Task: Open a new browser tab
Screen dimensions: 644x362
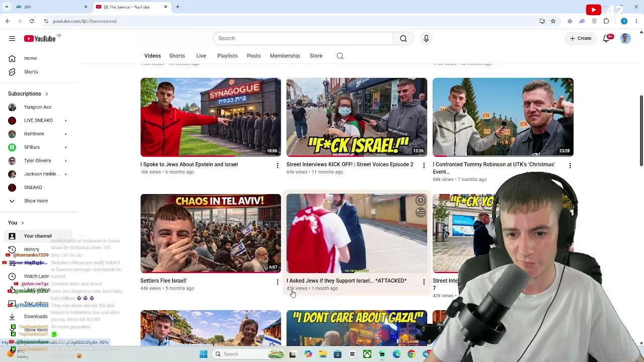Action: tap(178, 7)
